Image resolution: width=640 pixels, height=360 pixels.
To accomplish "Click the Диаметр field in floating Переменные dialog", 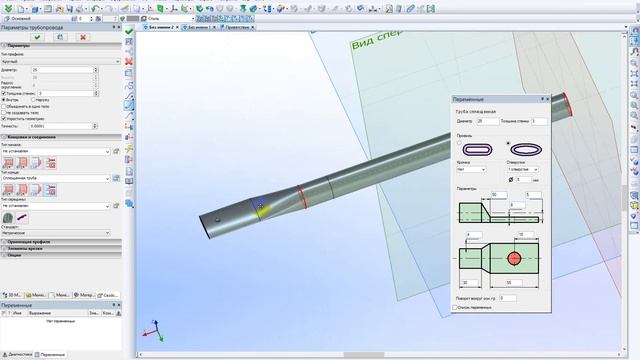I will pyautogui.click(x=488, y=121).
